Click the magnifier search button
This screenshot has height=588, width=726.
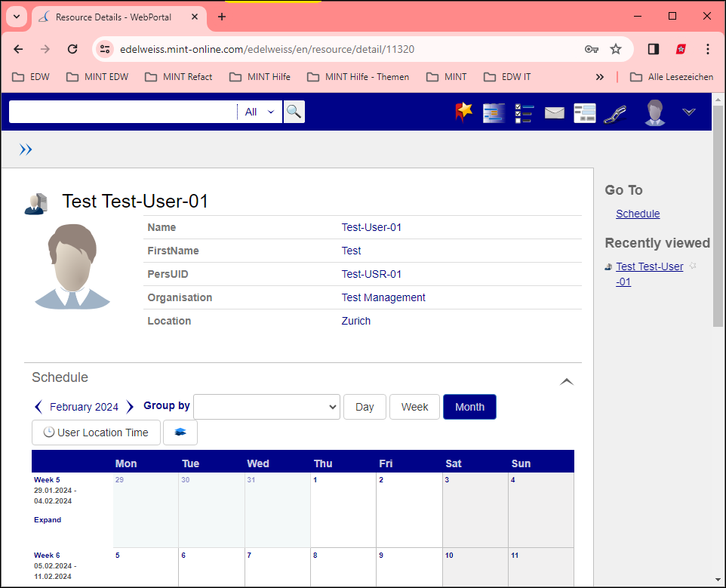pyautogui.click(x=294, y=112)
